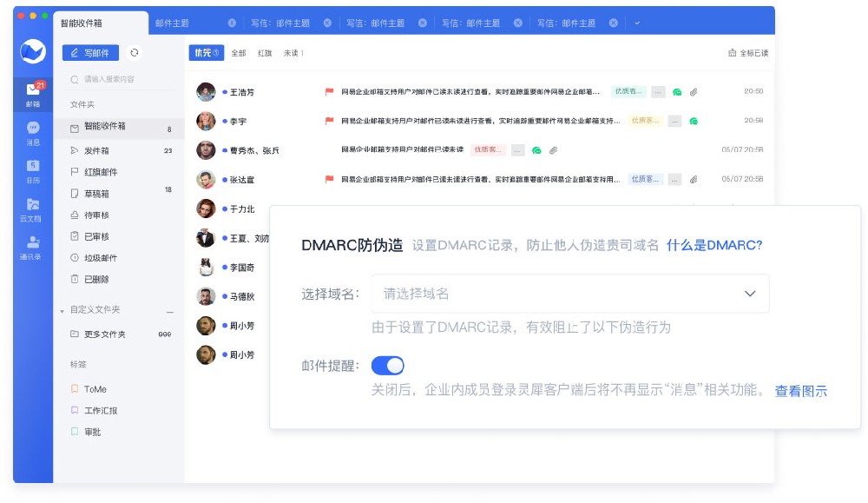
Task: Click the 查看图示 link
Action: pyautogui.click(x=800, y=391)
